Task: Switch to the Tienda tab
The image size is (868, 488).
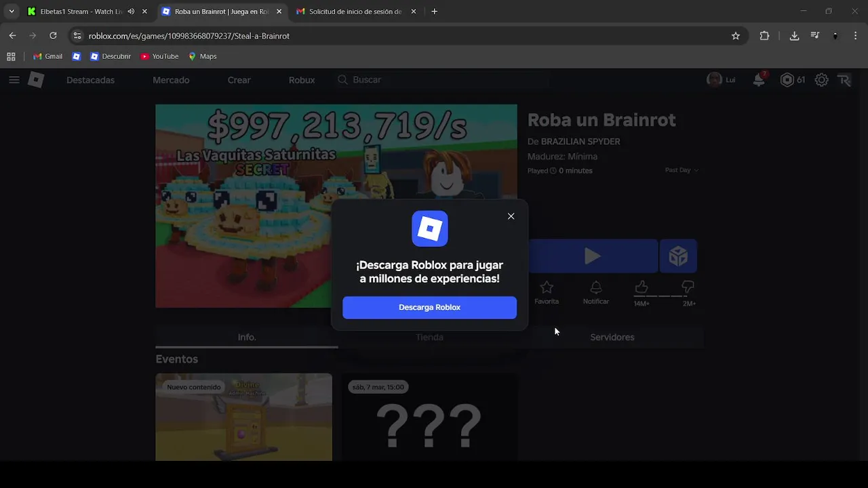Action: click(429, 337)
